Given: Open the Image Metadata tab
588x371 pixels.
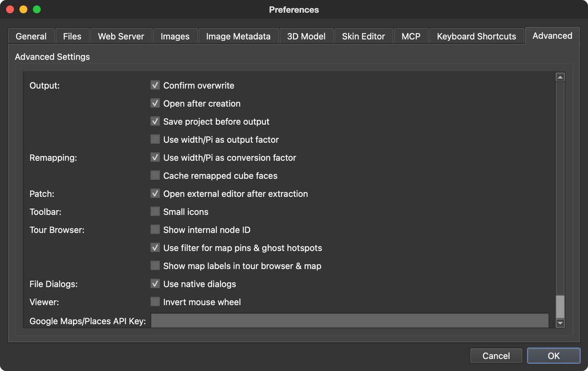Looking at the screenshot, I should (x=238, y=36).
